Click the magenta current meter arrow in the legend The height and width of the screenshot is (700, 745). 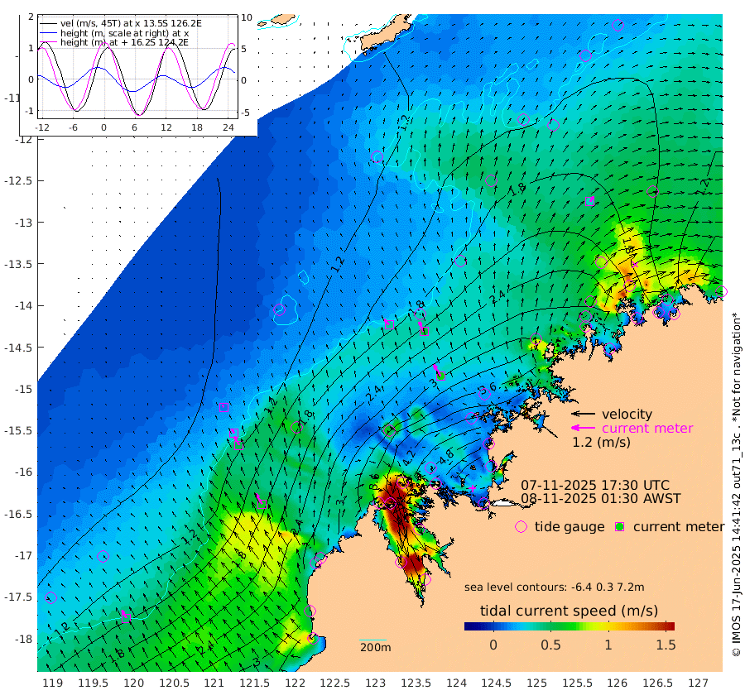583,428
